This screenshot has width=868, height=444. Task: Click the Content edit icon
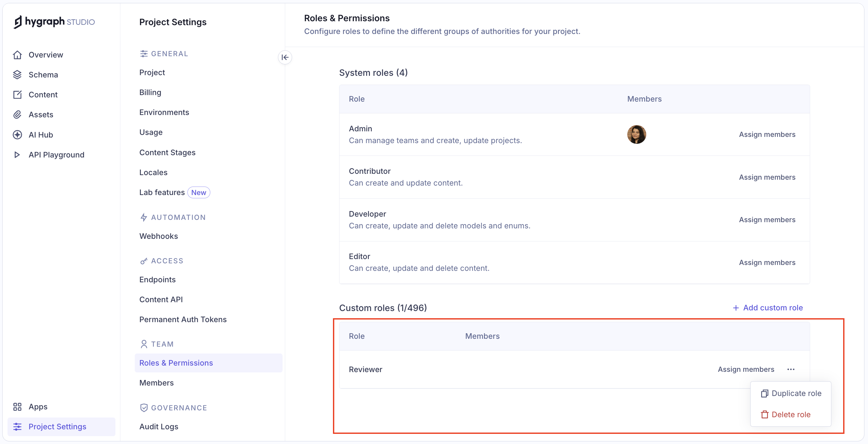(x=17, y=95)
